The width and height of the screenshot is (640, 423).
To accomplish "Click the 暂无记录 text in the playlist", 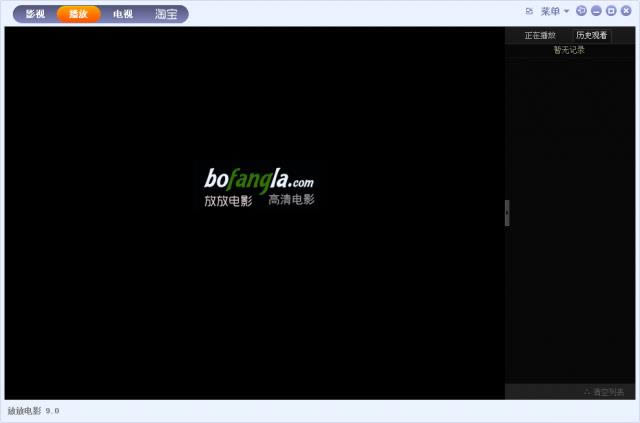I will tap(569, 50).
